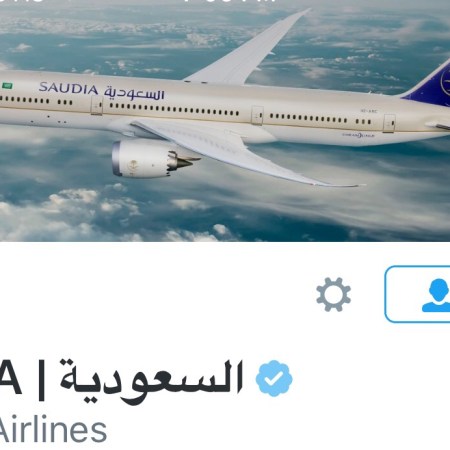Click the emblem on the engine cowling

tap(133, 166)
